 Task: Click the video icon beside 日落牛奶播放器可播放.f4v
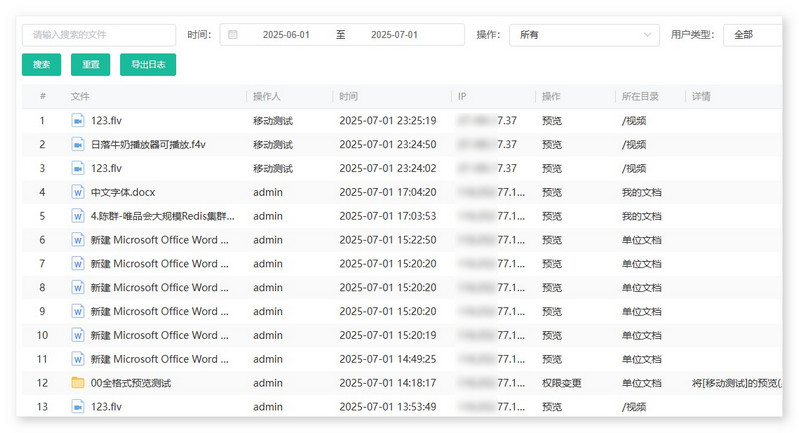point(77,145)
